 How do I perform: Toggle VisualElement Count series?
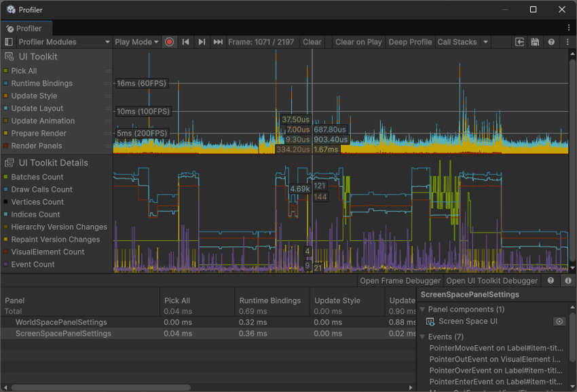(x=5, y=252)
